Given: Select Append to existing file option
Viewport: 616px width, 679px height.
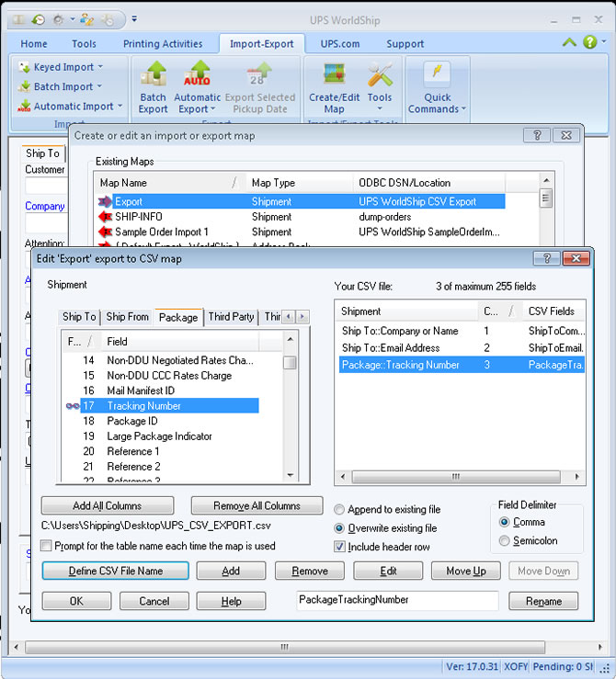Looking at the screenshot, I should click(340, 510).
